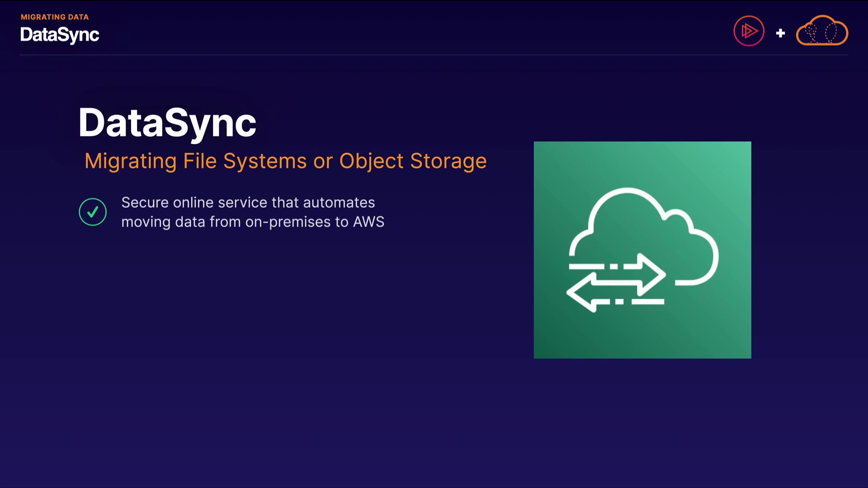868x488 pixels.
Task: Click the Pluralsight play logo
Action: pos(749,31)
